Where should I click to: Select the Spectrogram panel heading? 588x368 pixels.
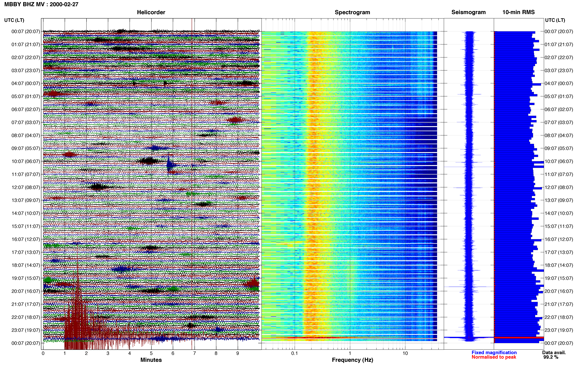(352, 12)
